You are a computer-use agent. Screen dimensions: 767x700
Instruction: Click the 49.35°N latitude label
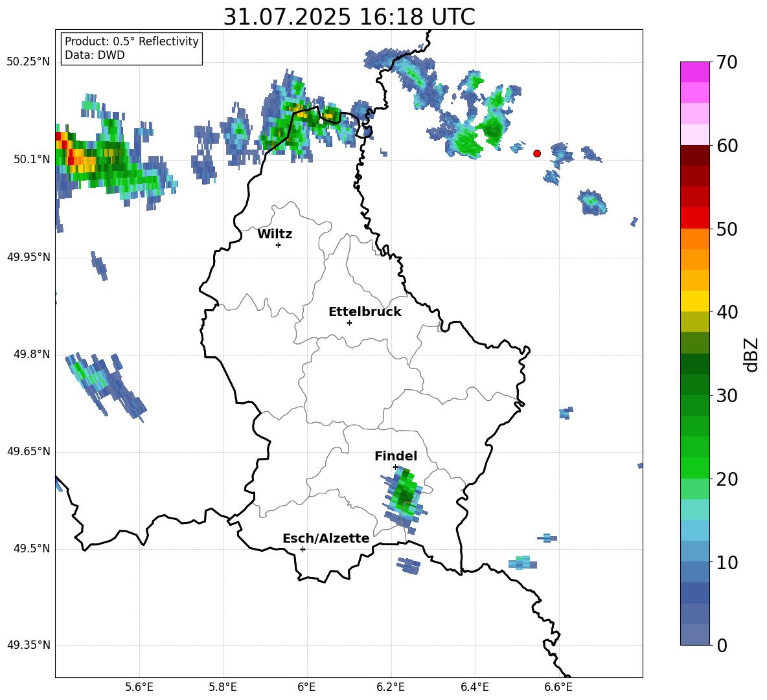[x=29, y=645]
